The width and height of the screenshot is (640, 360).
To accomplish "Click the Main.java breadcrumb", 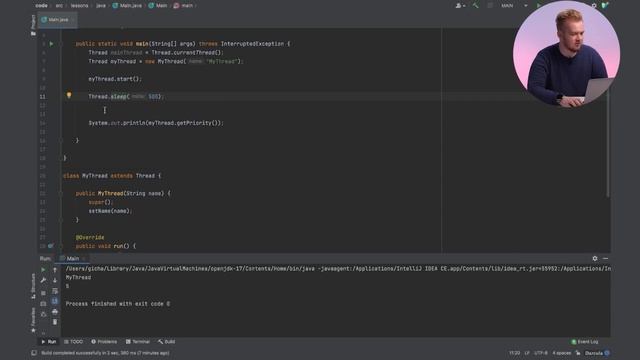I will [127, 6].
